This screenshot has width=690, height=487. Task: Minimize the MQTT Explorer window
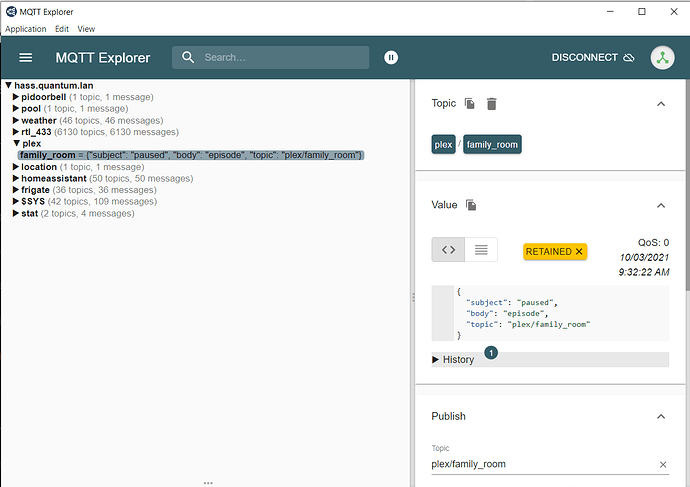point(610,12)
